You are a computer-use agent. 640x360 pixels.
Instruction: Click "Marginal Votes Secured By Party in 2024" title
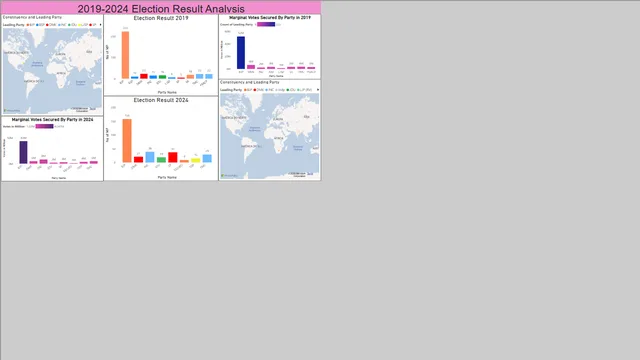pos(52,120)
